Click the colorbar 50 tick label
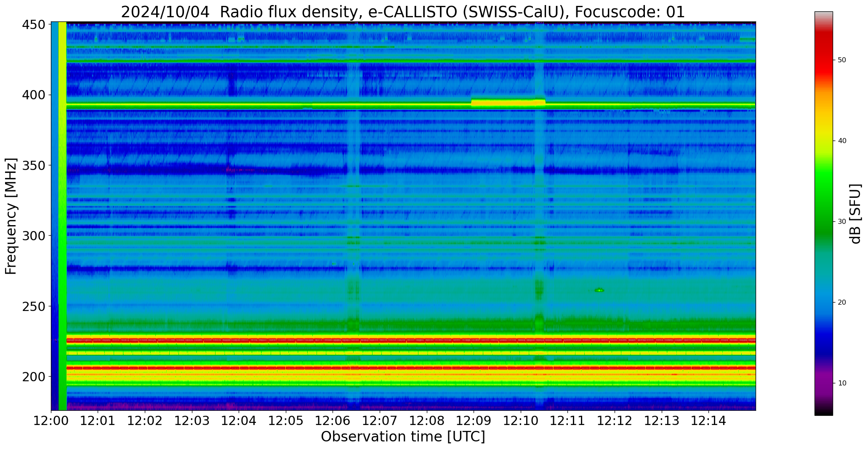868x449 pixels. pos(842,60)
